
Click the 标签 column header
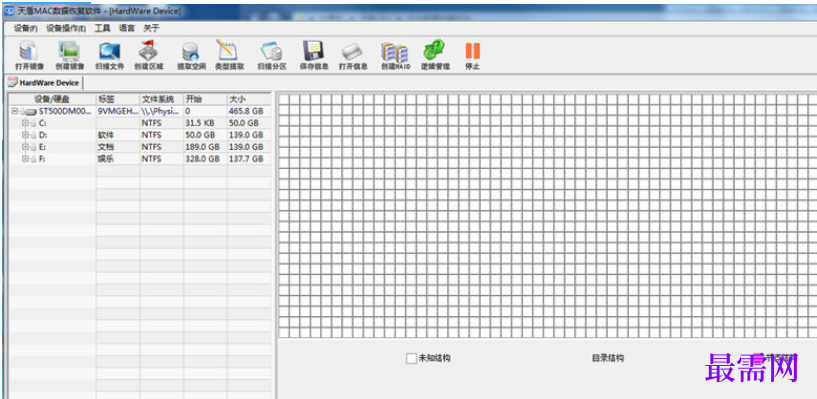[x=118, y=99]
